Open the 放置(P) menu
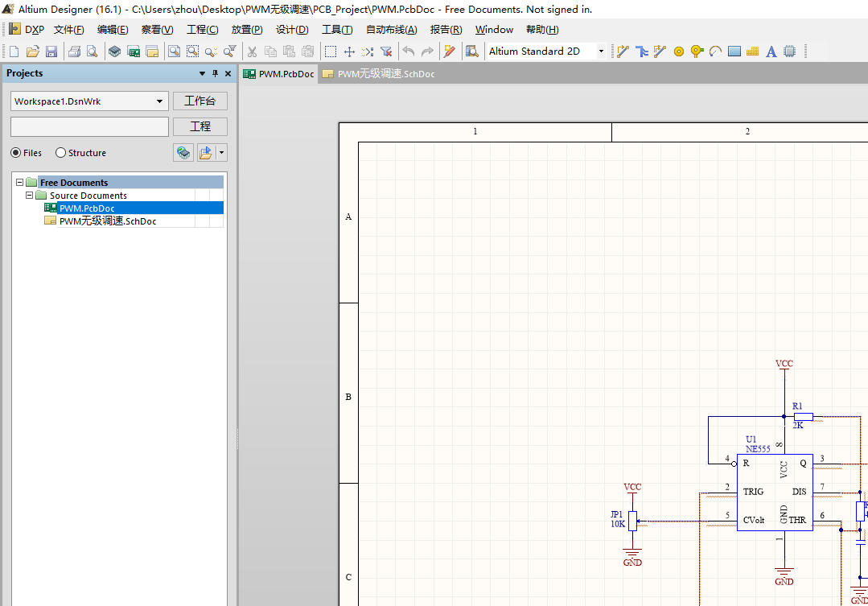The height and width of the screenshot is (606, 868). coord(247,29)
